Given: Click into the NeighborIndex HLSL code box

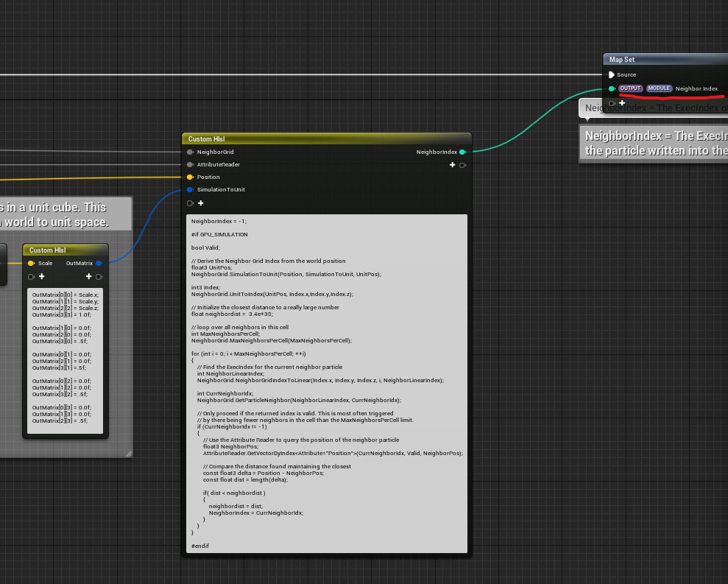Looking at the screenshot, I should point(327,383).
